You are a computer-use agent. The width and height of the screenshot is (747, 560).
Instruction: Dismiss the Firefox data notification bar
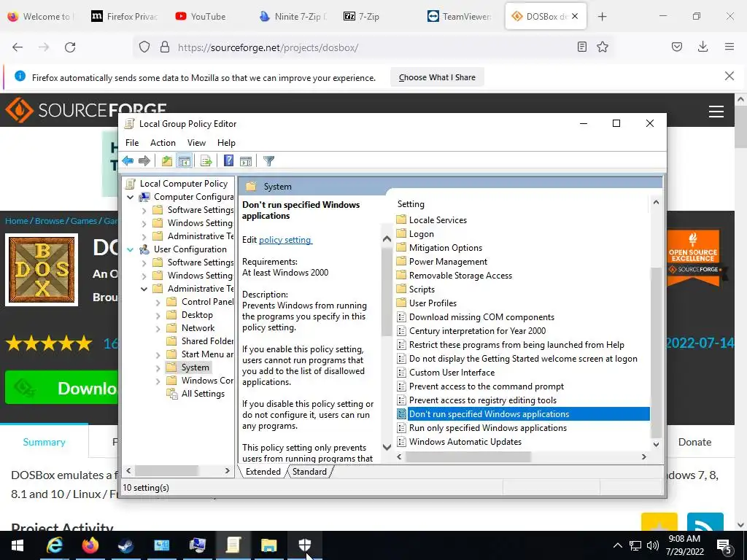click(729, 76)
